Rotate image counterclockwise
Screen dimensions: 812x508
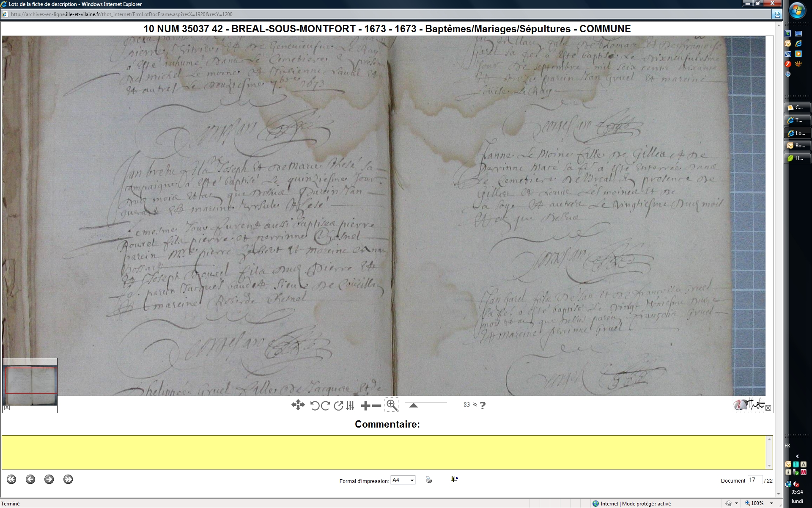[x=315, y=406]
